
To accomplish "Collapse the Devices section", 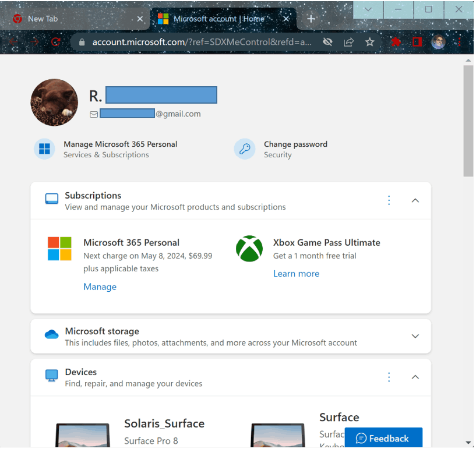I will 415,377.
